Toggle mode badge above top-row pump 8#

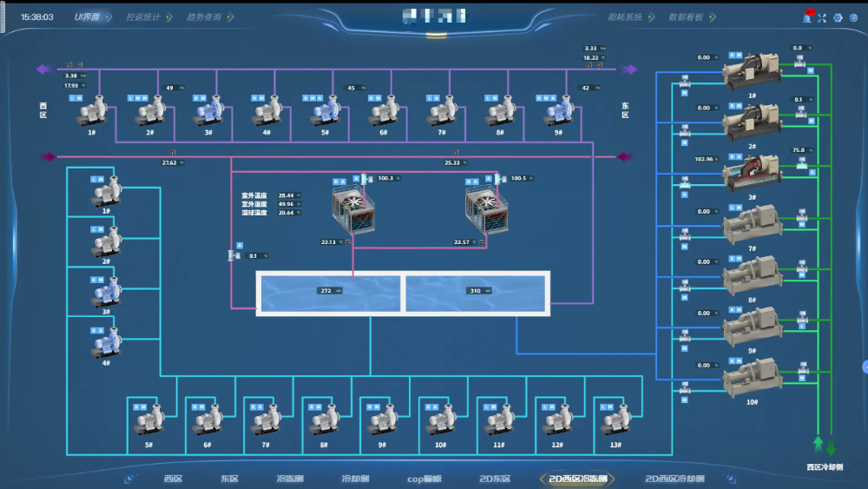click(491, 98)
